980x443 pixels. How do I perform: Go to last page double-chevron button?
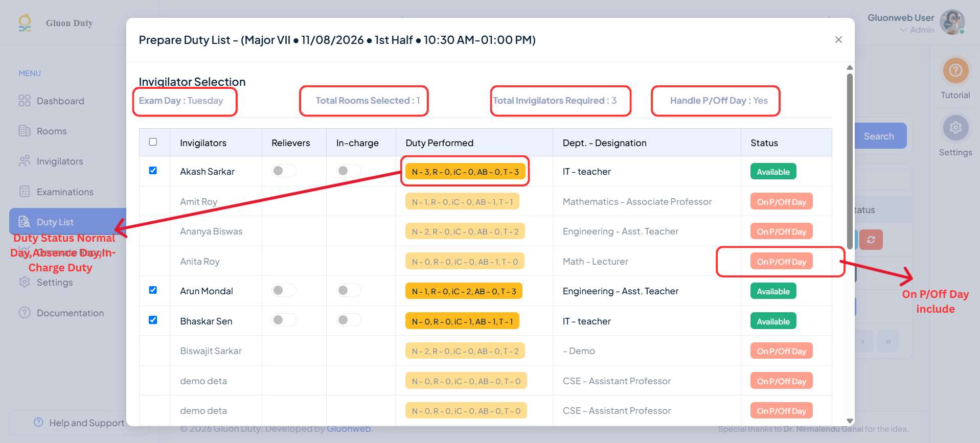coord(888,341)
